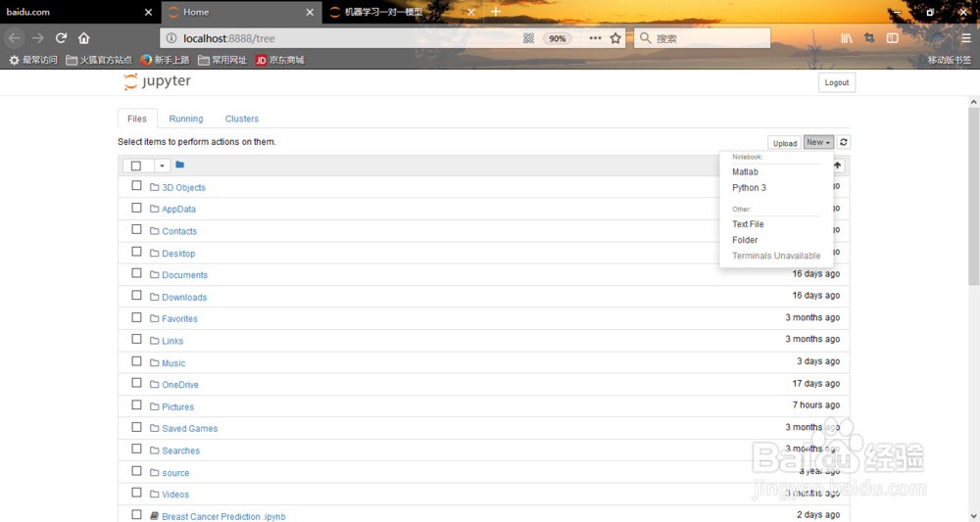Image resolution: width=980 pixels, height=522 pixels.
Task: Open the select-all dropdown caret
Action: click(x=162, y=166)
